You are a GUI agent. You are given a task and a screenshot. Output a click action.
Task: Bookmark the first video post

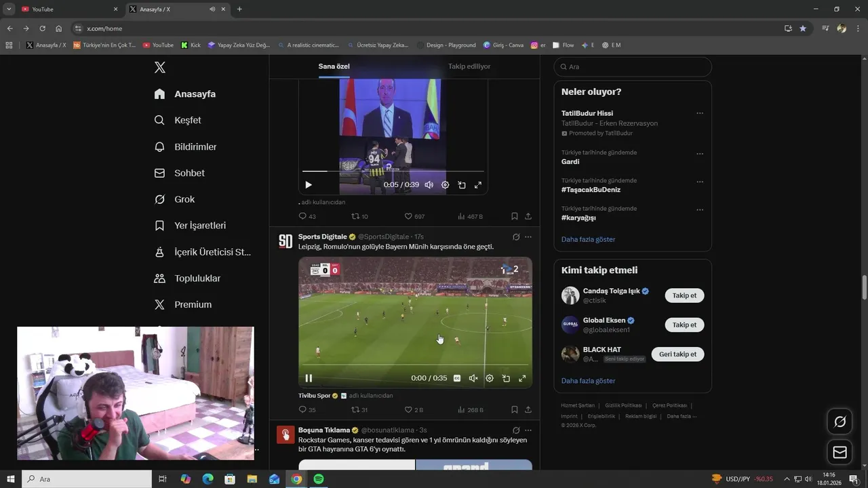coord(514,216)
